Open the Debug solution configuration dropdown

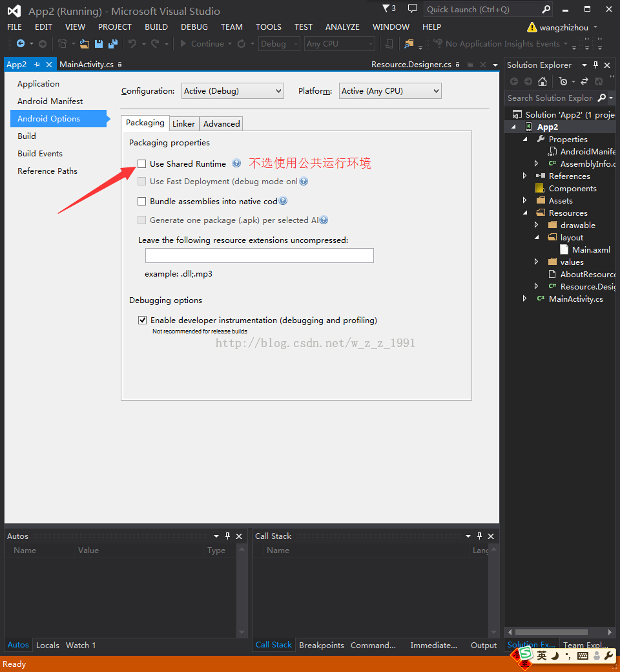click(x=279, y=44)
